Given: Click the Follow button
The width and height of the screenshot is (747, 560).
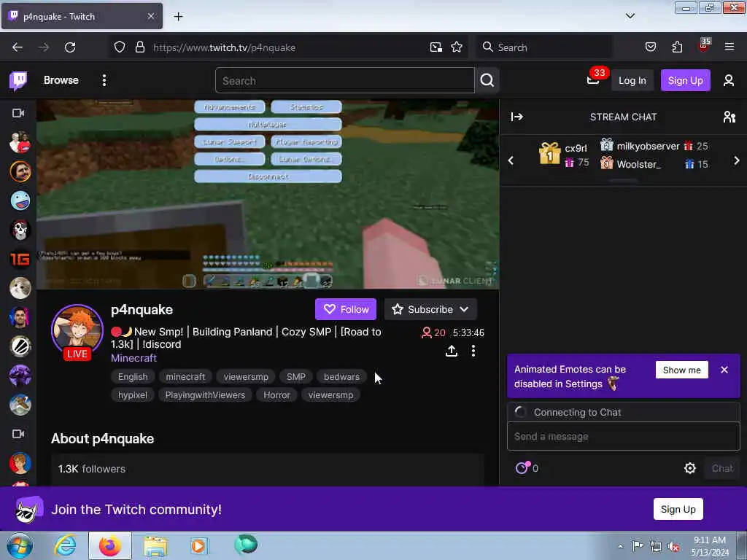Looking at the screenshot, I should 345,309.
